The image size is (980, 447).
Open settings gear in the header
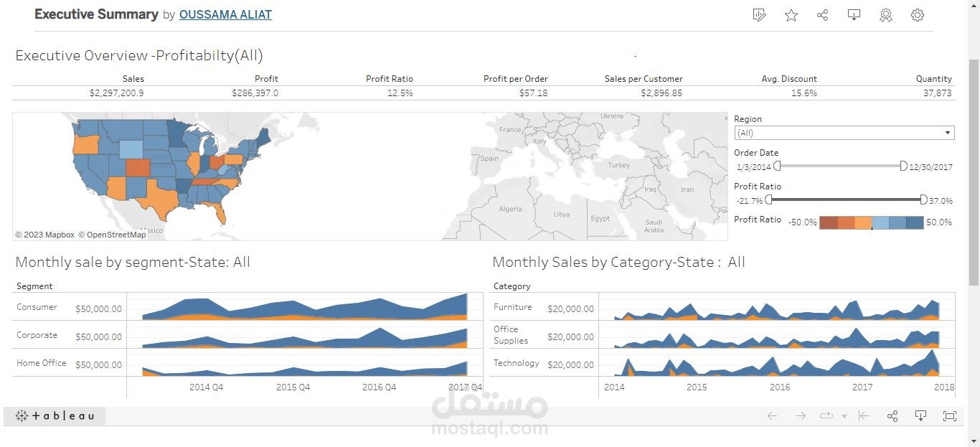pyautogui.click(x=918, y=15)
